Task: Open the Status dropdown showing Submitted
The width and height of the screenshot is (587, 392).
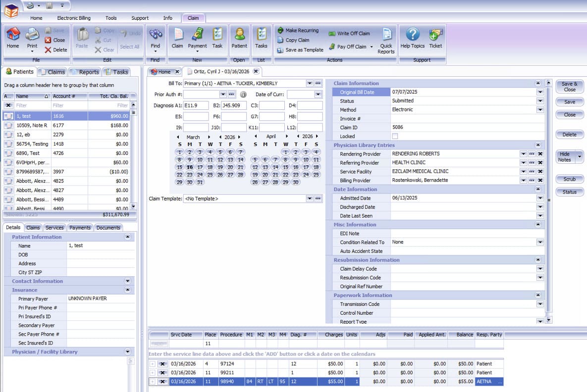Action: (x=540, y=101)
